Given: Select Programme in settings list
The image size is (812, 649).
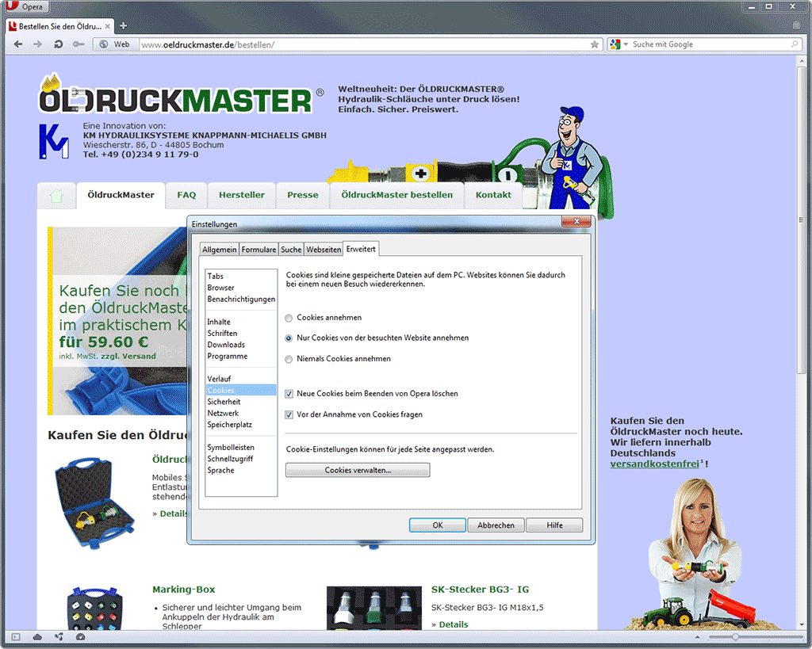Looking at the screenshot, I should (241, 356).
